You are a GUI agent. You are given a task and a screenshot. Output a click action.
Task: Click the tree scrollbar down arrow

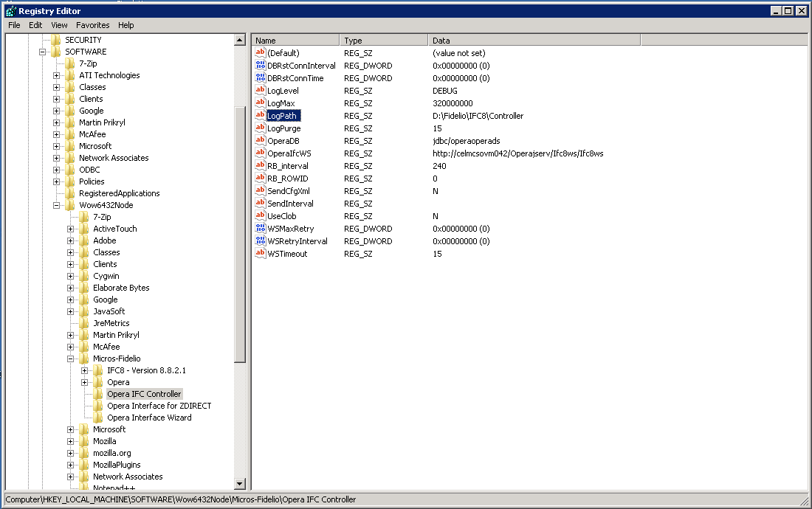[x=239, y=484]
